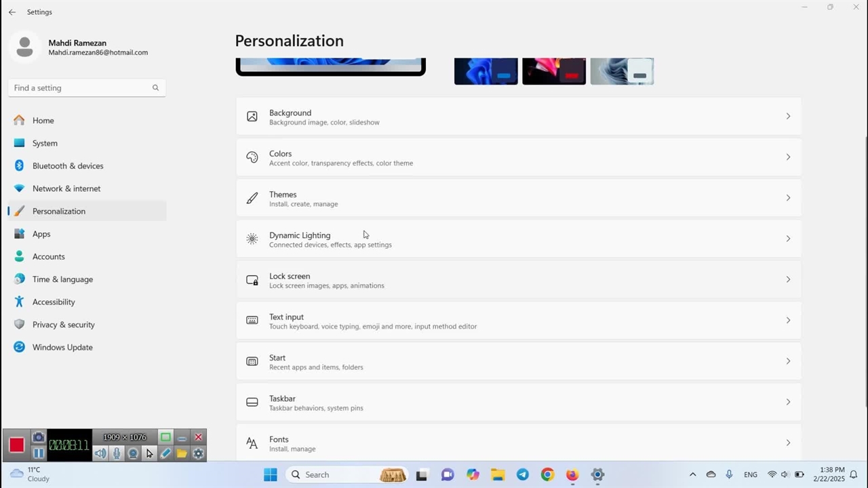Go back using the Settings back arrow
Screen dimensions: 868x488
[12, 12]
